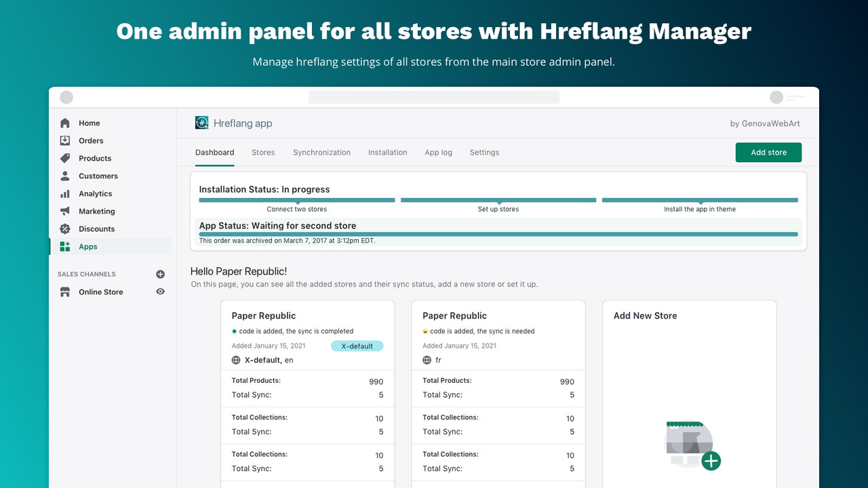
Task: Open the Analytics section
Action: (x=64, y=193)
